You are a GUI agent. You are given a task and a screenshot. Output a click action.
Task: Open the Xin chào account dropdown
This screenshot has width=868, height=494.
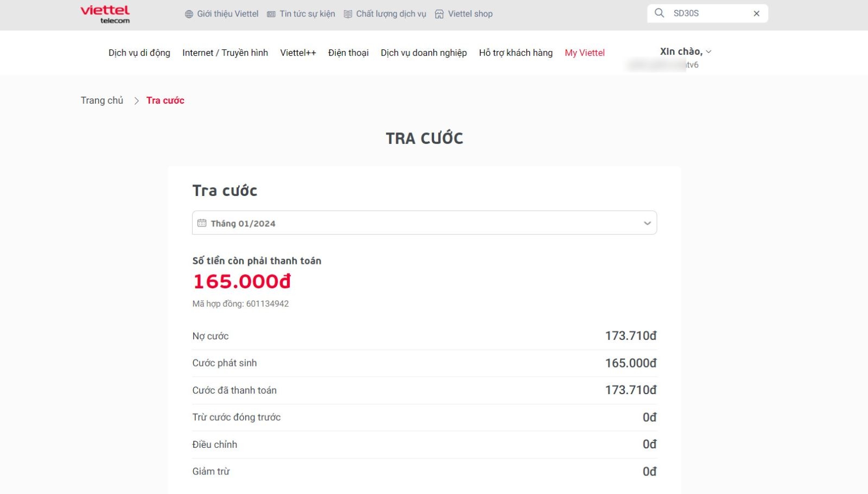click(708, 52)
